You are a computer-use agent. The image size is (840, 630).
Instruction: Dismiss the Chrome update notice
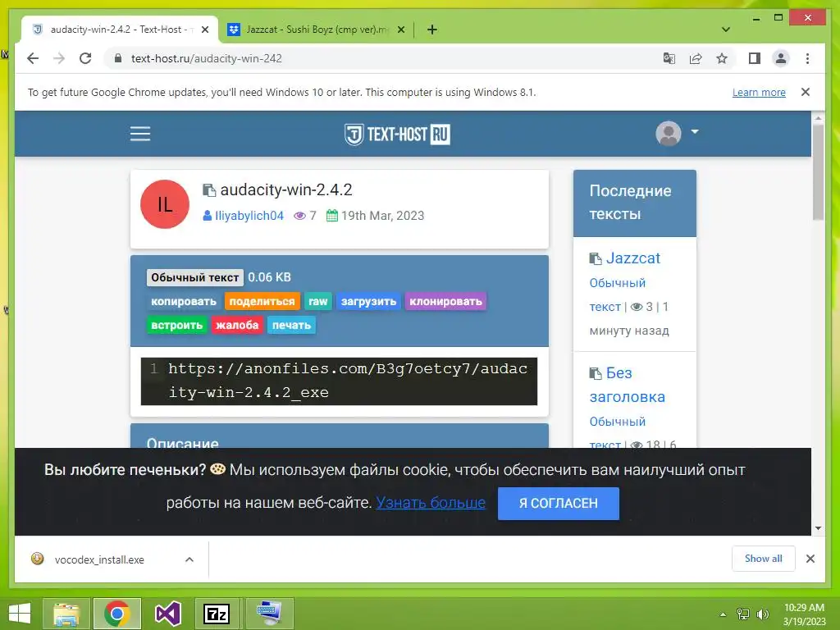coord(806,92)
